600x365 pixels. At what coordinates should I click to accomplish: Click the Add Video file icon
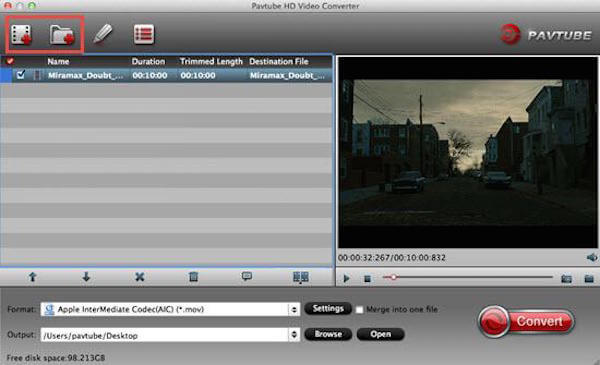21,35
